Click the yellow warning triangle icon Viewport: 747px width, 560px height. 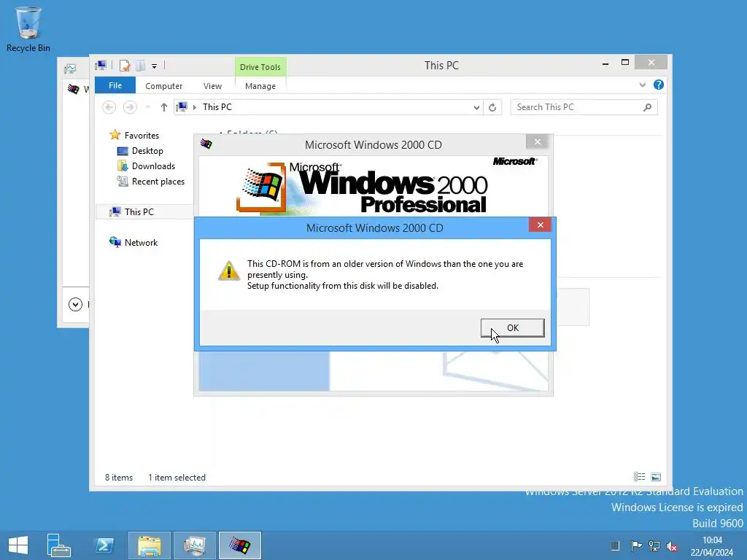[228, 271]
